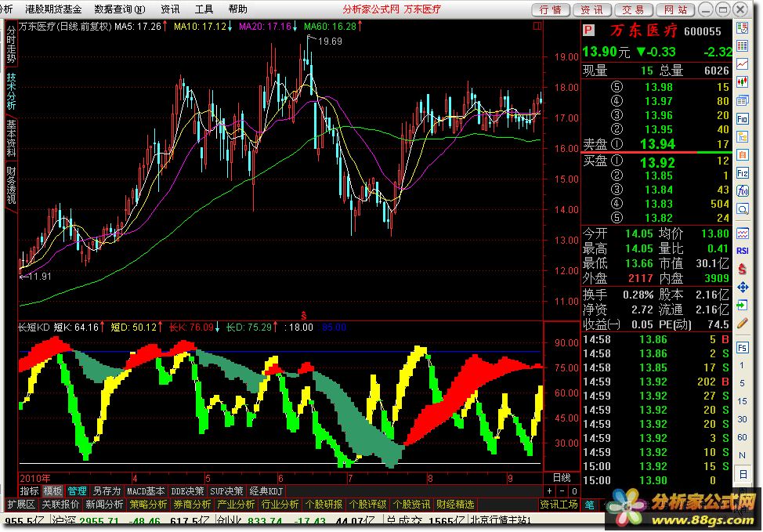Viewport: 763px width, 532px height.
Task: Click the 指标 tab below chart
Action: coord(29,491)
